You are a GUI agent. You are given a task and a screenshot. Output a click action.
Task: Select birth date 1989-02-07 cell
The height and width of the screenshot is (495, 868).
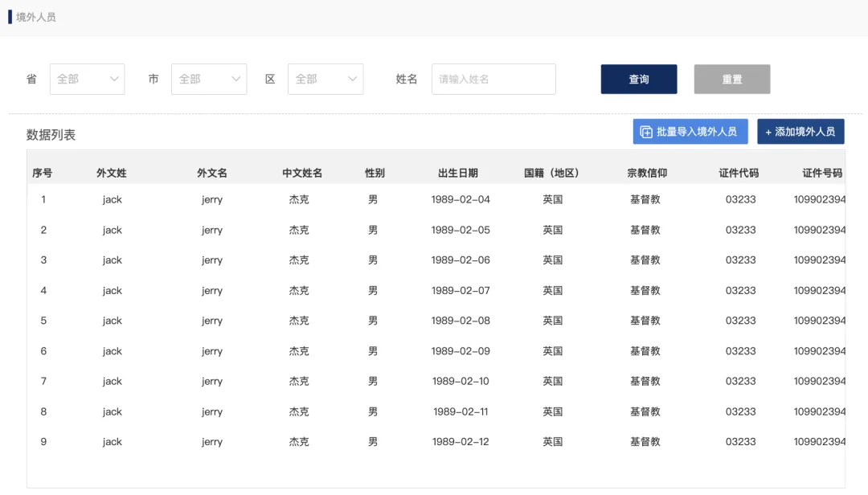[x=461, y=290]
